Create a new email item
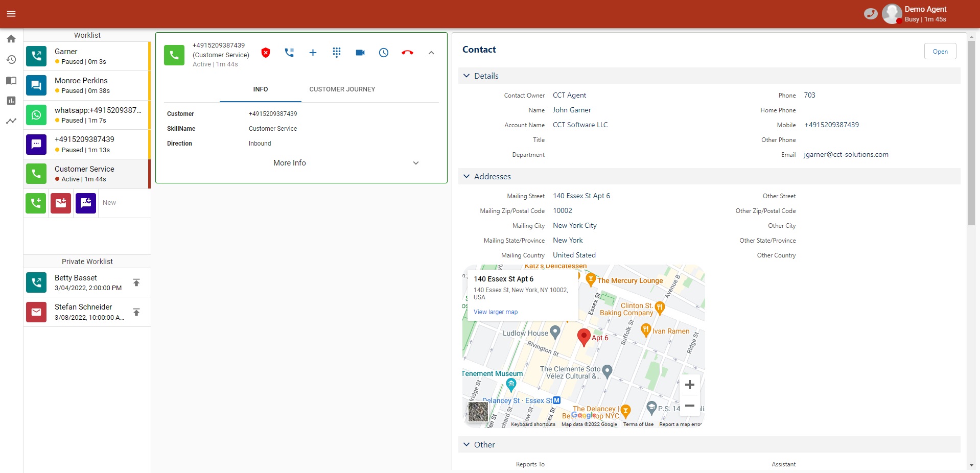The width and height of the screenshot is (980, 473). [x=61, y=203]
